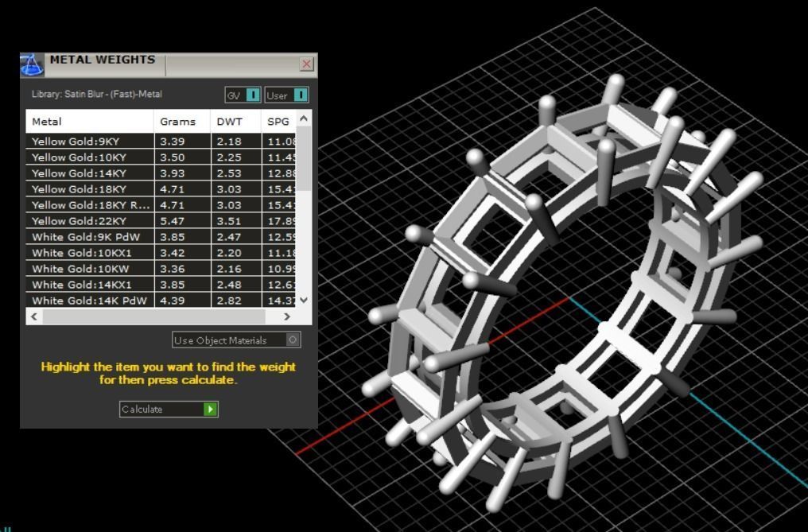The height and width of the screenshot is (532, 808).
Task: Click the table's scroll up arrow
Action: pos(304,118)
